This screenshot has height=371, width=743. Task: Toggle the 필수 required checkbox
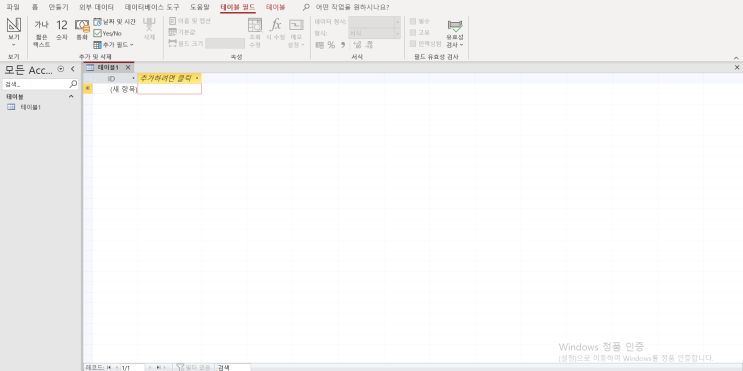tap(413, 21)
